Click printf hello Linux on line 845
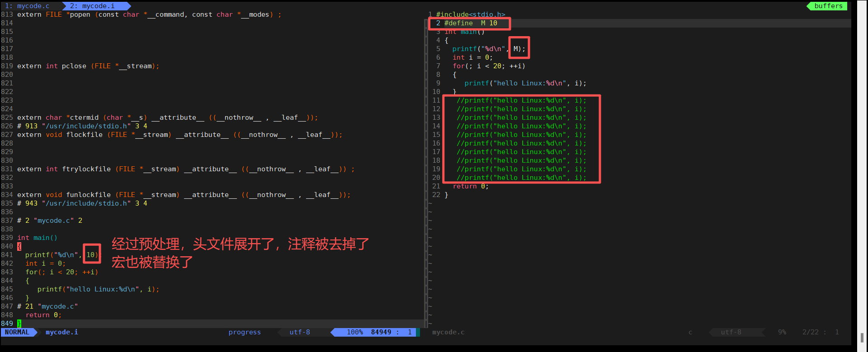The height and width of the screenshot is (352, 868). point(98,289)
